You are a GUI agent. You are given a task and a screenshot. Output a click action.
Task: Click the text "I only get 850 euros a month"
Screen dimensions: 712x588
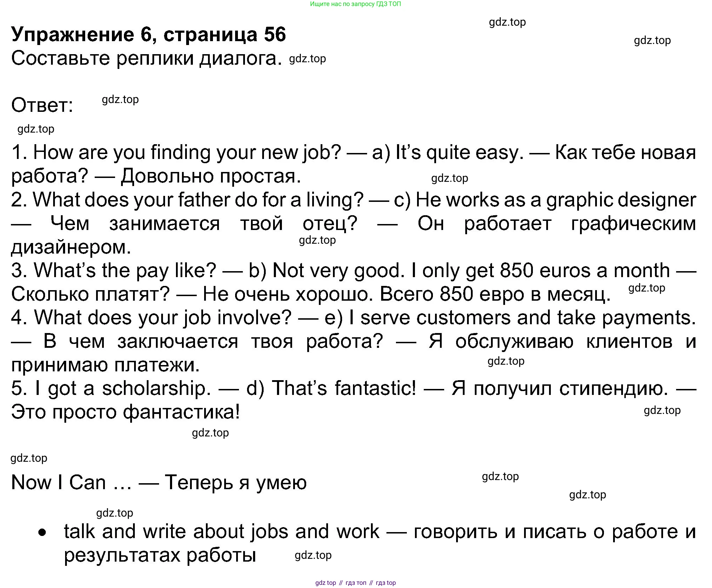pos(540,270)
